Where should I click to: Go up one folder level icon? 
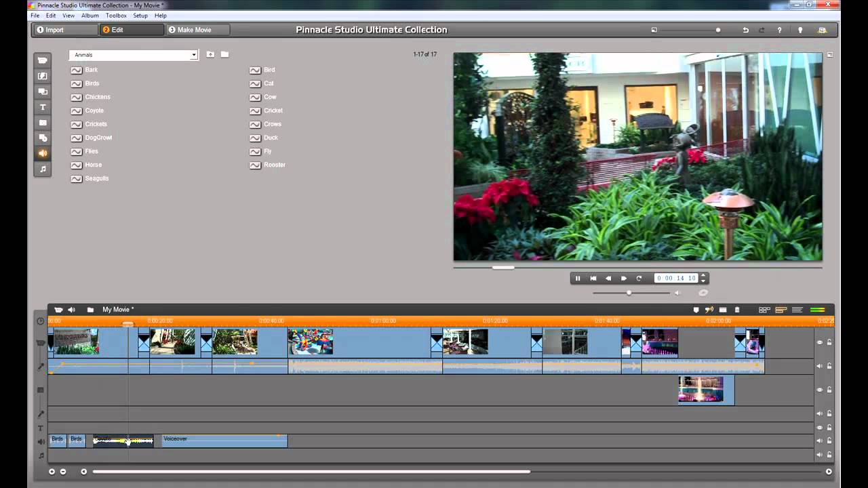click(210, 55)
